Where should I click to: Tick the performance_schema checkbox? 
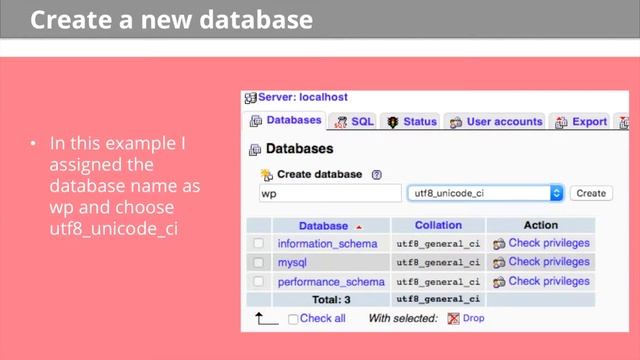pos(258,281)
